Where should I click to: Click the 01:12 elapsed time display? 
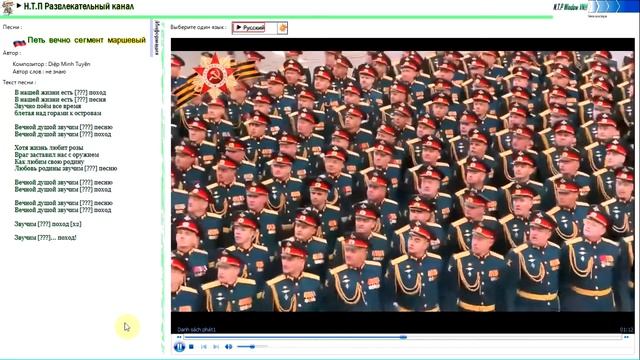(627, 329)
